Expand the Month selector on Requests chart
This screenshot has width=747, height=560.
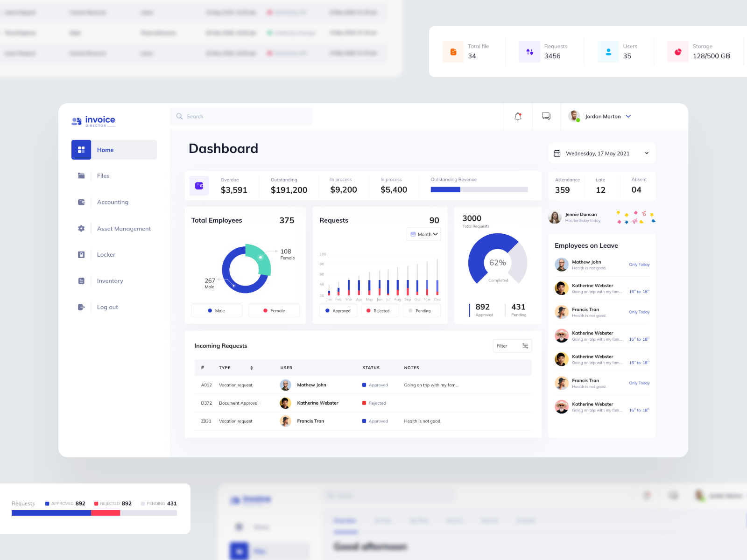click(423, 234)
